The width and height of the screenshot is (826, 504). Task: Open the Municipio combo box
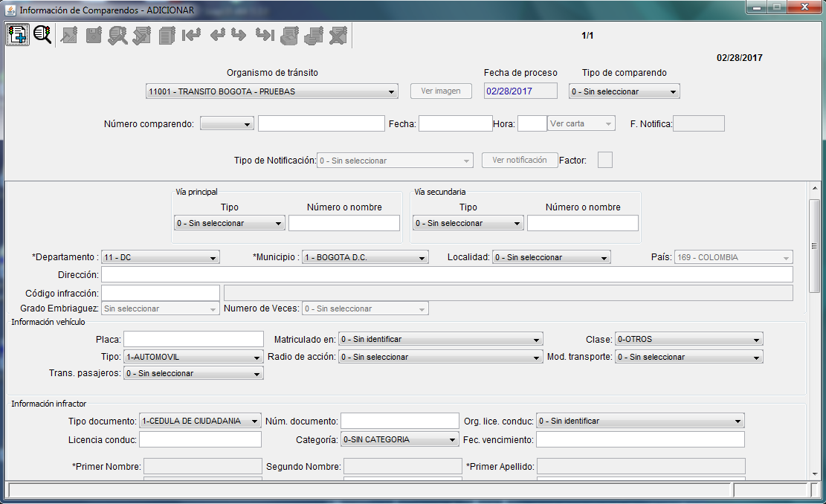click(365, 257)
